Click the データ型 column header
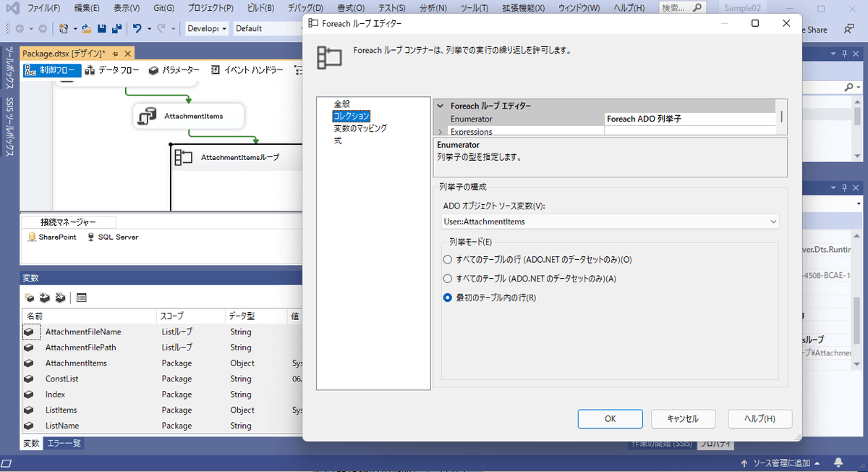This screenshot has width=868, height=472. point(256,316)
